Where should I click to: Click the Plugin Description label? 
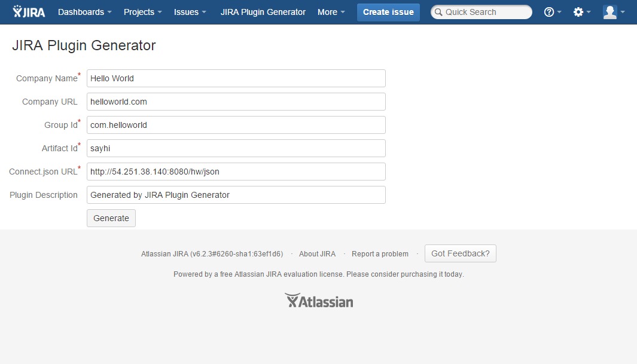pyautogui.click(x=44, y=195)
